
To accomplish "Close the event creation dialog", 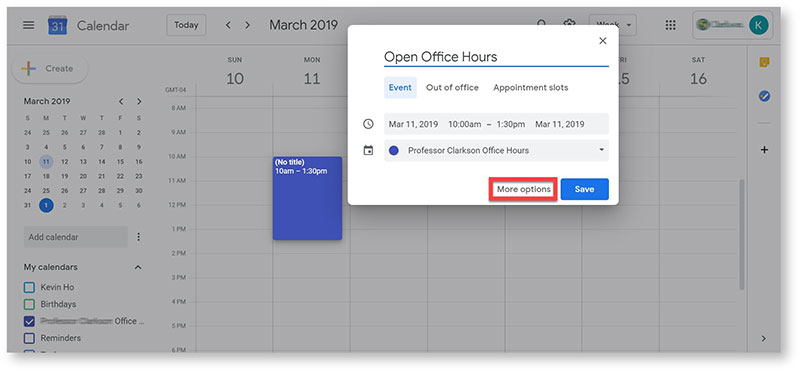I will 603,41.
